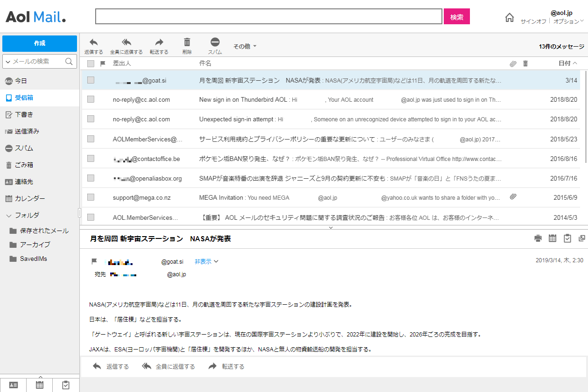Open calendar from the bottom-left icon bar

(40, 385)
